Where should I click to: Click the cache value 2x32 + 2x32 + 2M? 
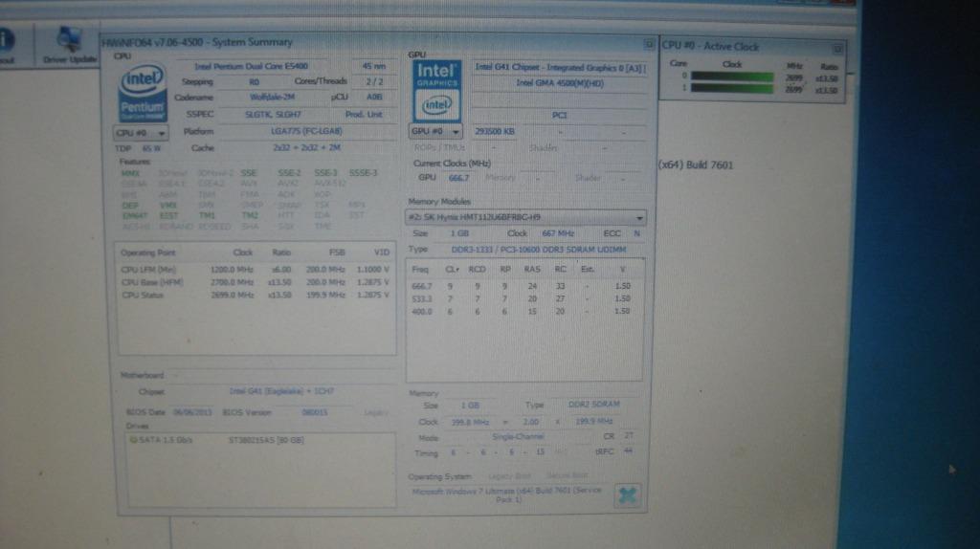[306, 148]
